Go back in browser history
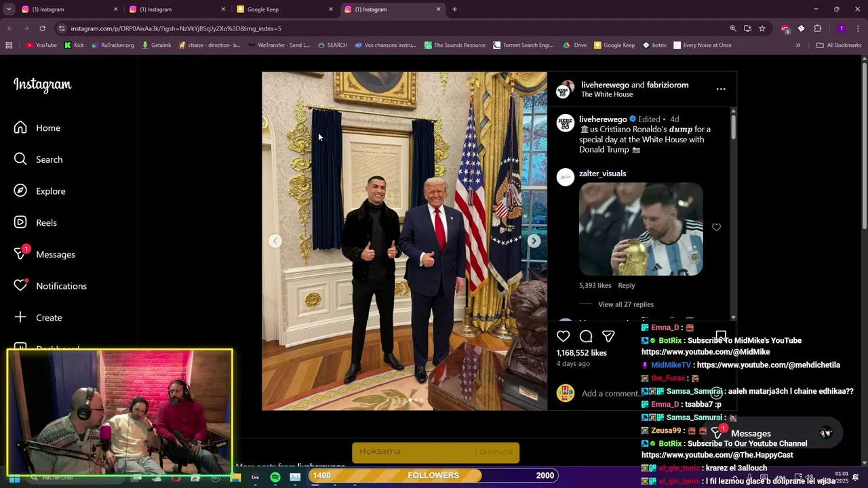 click(x=9, y=28)
